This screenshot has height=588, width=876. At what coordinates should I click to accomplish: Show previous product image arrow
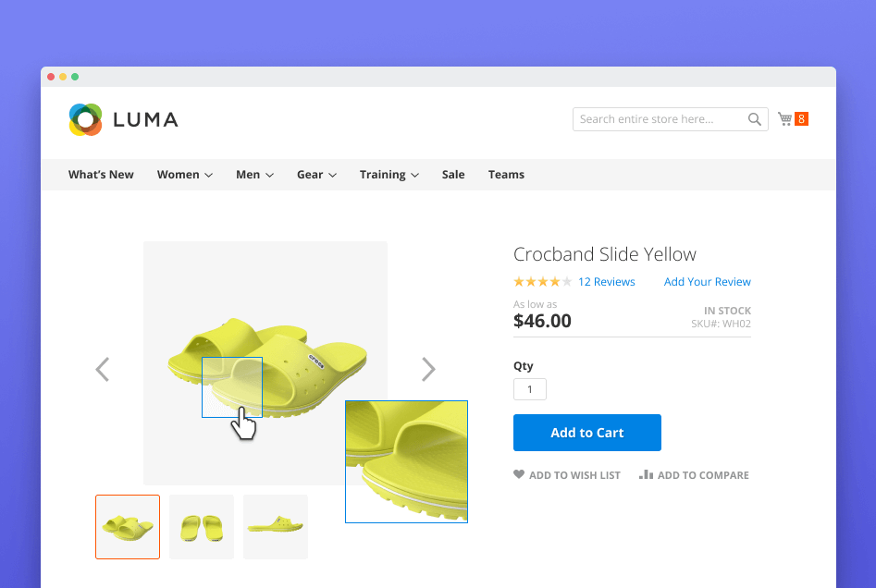pyautogui.click(x=103, y=370)
